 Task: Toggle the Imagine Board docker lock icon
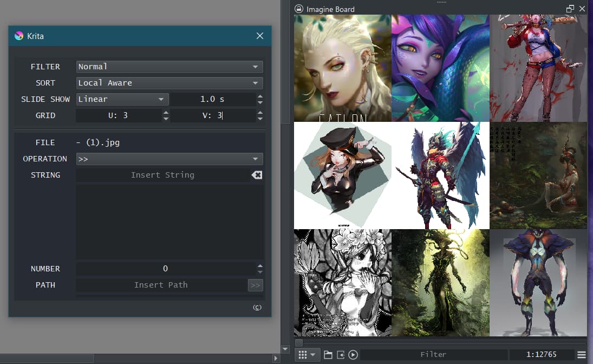[298, 9]
